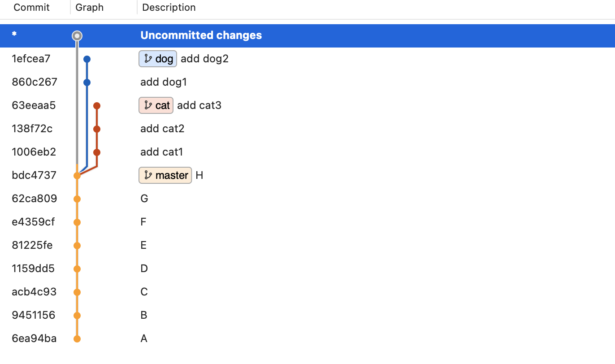Click the orange graph node for acb4c93
The height and width of the screenshot is (364, 615).
(77, 292)
